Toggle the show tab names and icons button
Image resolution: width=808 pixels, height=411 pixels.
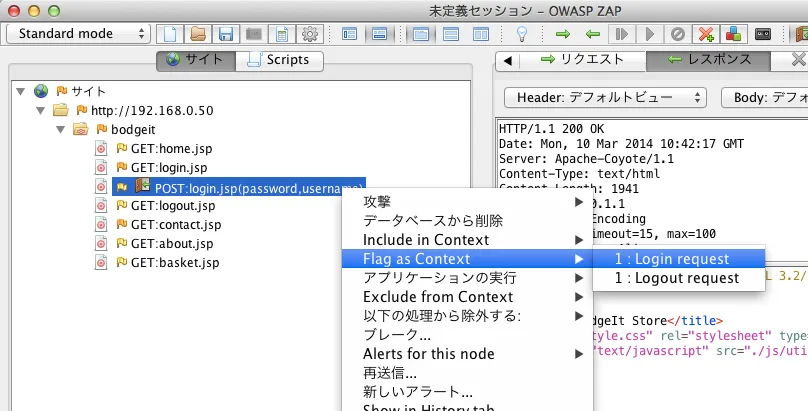[349, 34]
